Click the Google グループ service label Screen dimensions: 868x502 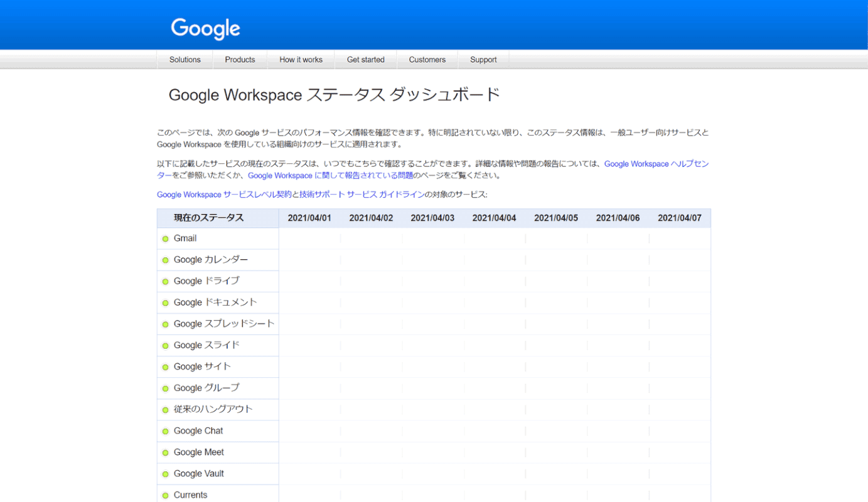(x=206, y=388)
